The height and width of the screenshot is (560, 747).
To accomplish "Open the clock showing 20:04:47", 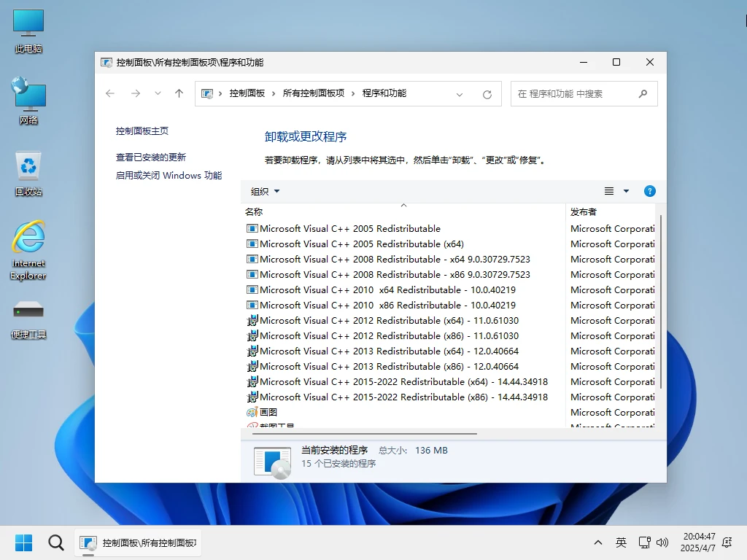I will (698, 542).
